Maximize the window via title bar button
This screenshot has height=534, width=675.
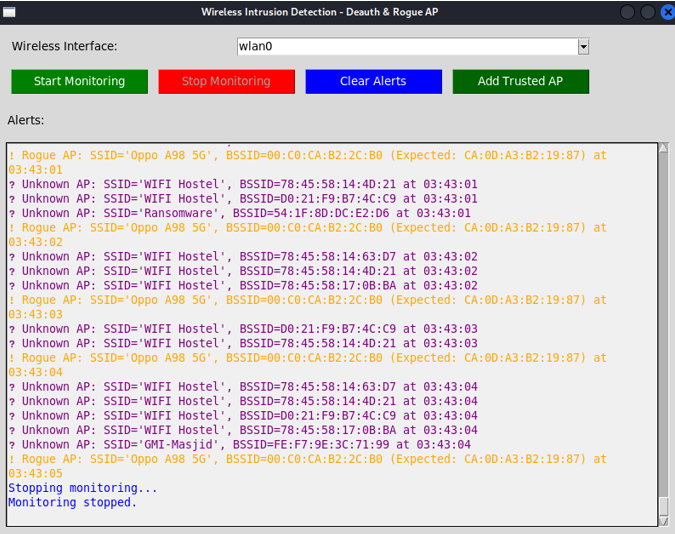point(647,12)
